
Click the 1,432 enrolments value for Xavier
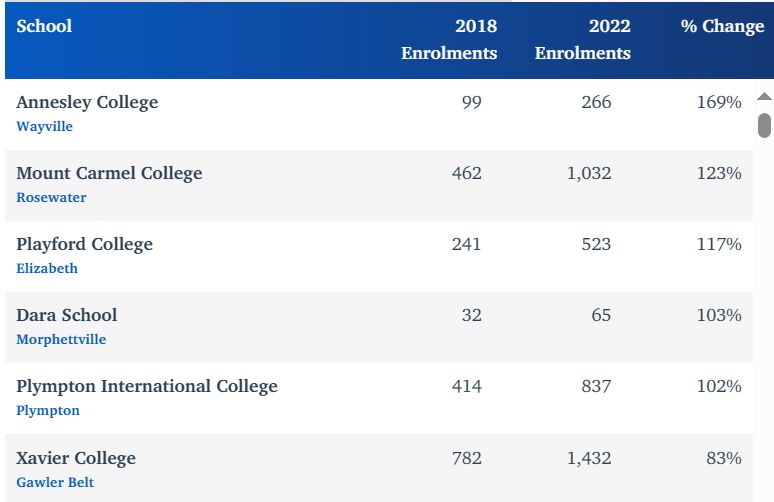587,458
